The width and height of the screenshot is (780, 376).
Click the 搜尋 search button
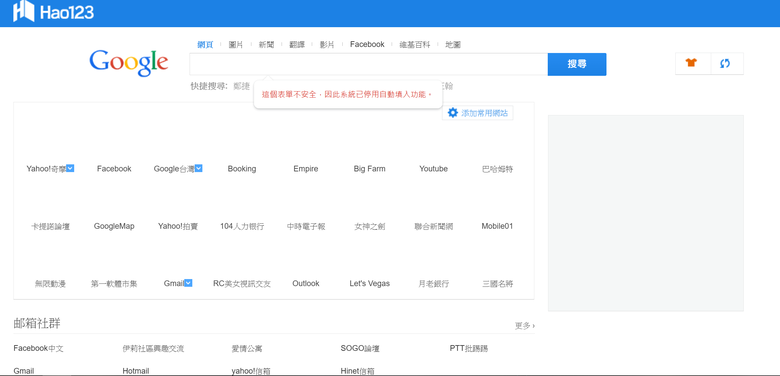[x=577, y=64]
